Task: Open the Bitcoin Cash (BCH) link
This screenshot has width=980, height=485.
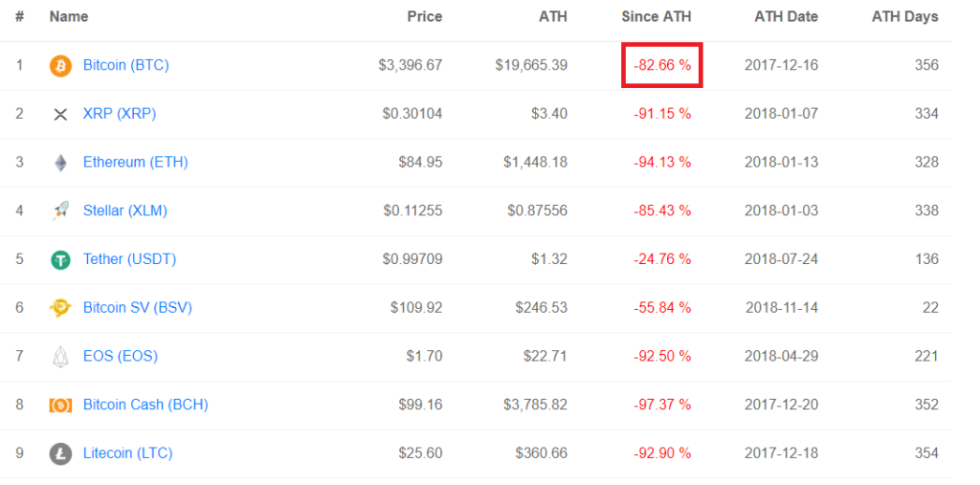Action: point(145,405)
